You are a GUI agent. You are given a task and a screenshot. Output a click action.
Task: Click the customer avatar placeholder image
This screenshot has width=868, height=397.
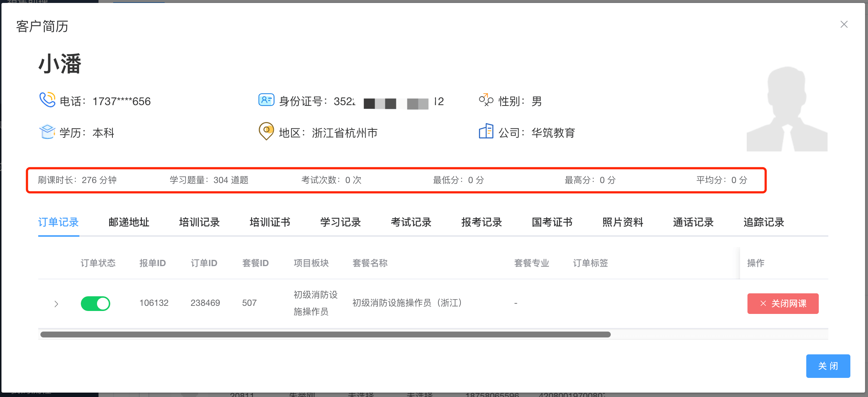(787, 109)
